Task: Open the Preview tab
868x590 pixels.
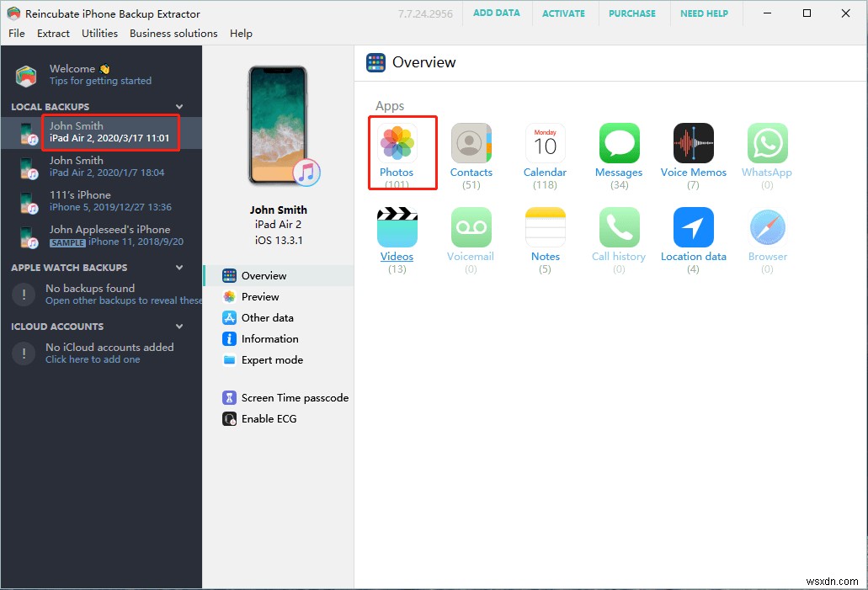Action: 259,295
